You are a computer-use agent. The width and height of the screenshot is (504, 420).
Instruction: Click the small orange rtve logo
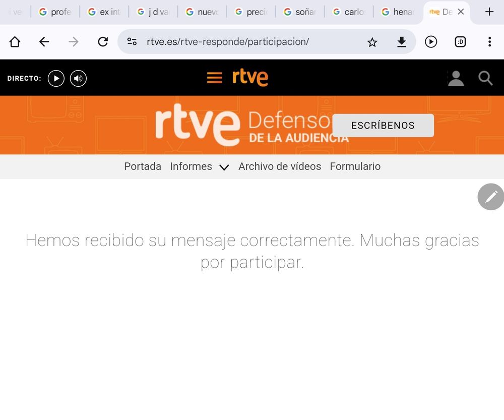250,78
